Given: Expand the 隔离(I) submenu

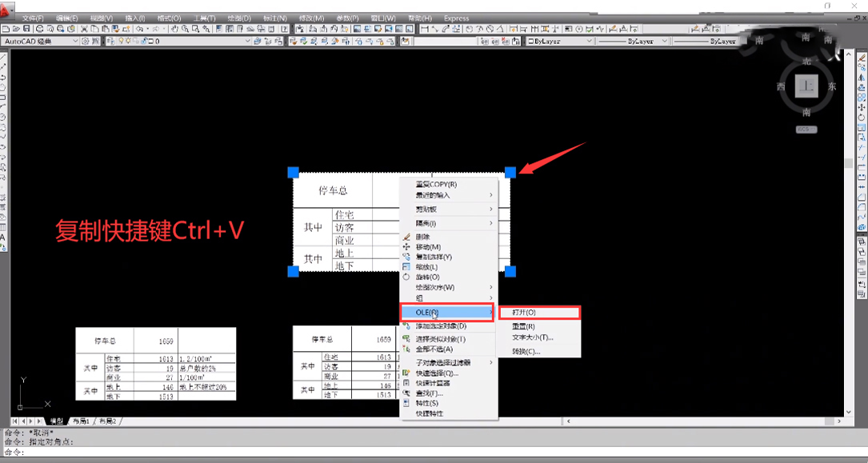Looking at the screenshot, I should pyautogui.click(x=449, y=223).
